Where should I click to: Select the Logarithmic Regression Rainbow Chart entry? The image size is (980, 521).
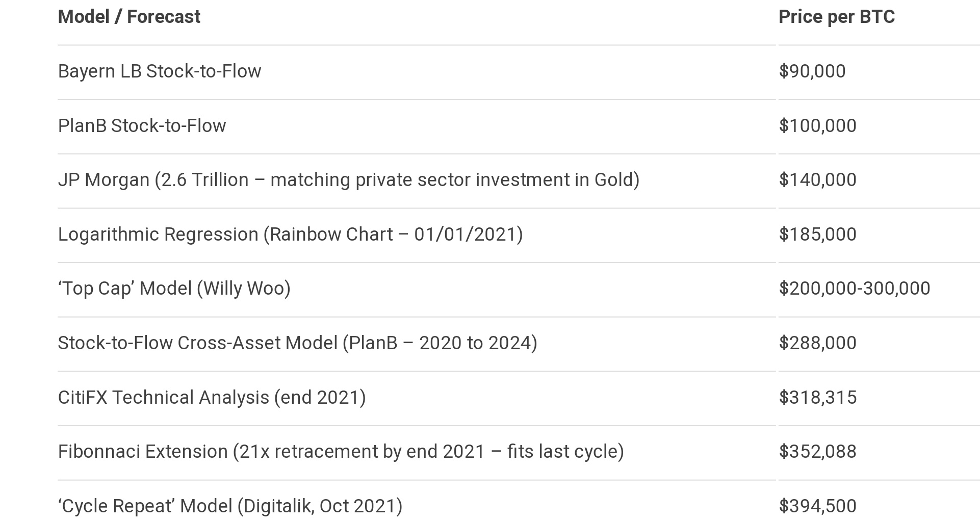[x=290, y=235]
